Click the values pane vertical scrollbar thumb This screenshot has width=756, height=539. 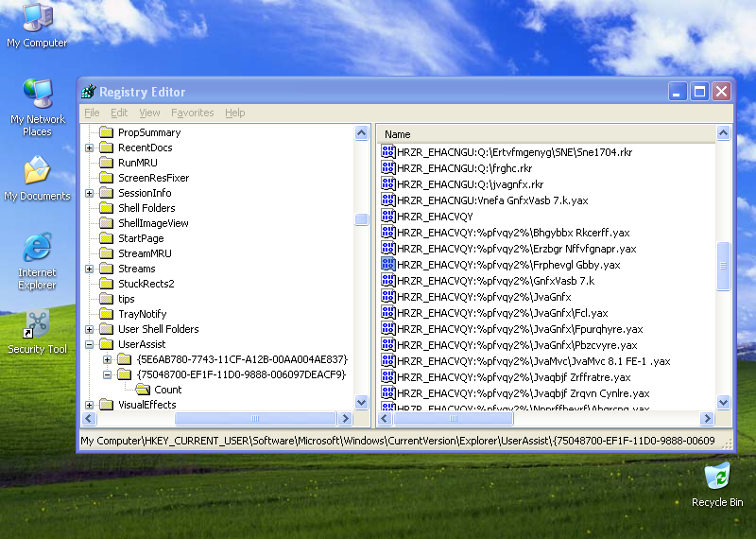tap(724, 268)
